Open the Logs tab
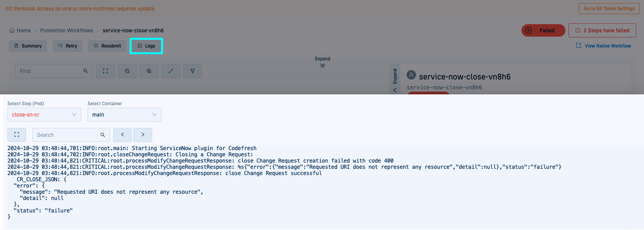 146,46
